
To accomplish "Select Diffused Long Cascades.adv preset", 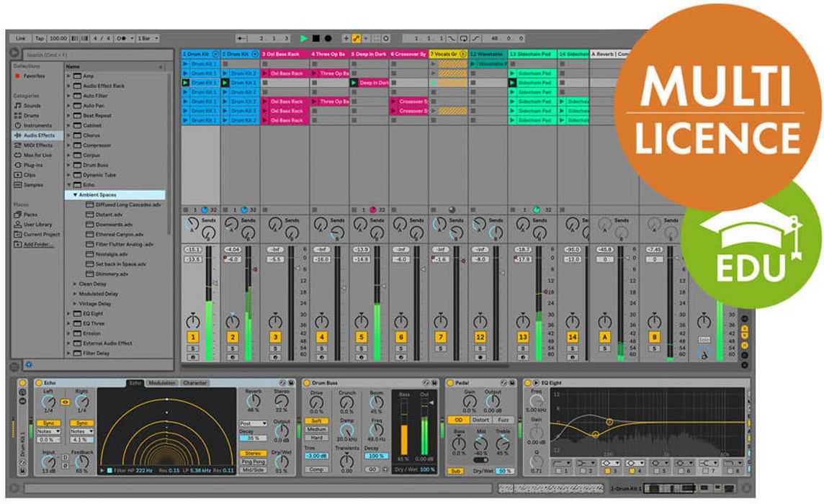I will click(123, 205).
